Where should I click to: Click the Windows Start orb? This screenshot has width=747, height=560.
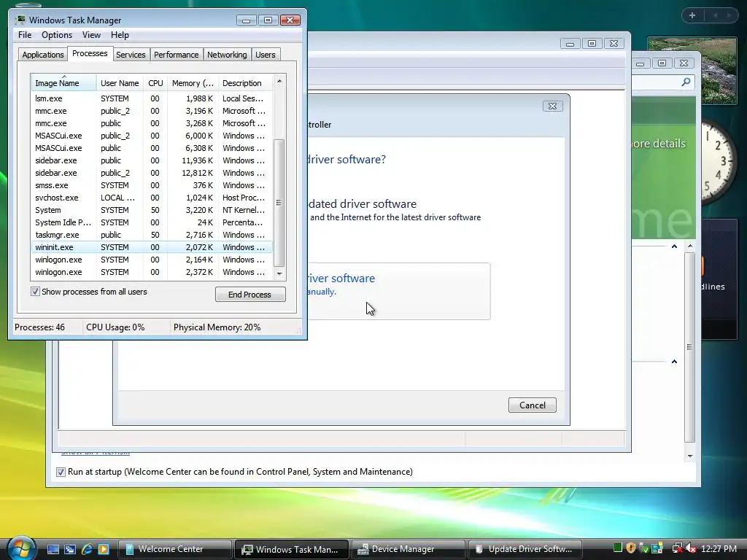point(21,548)
